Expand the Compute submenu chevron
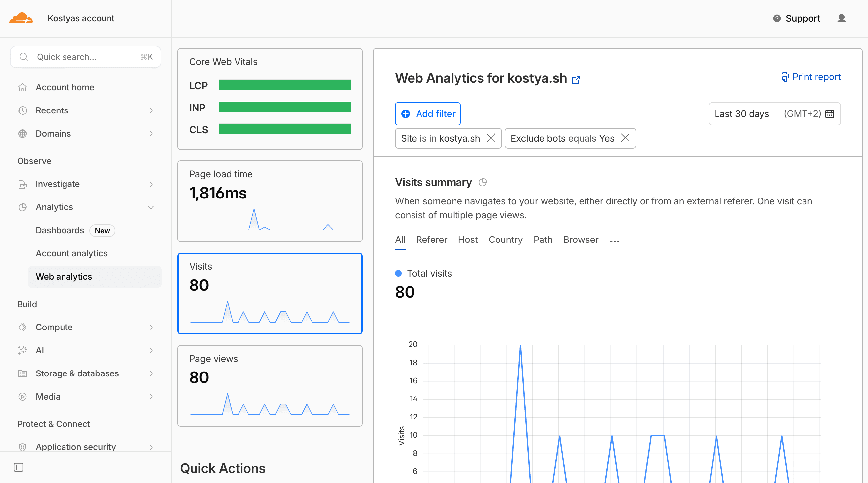Screen dimensions: 868x483 pos(151,327)
